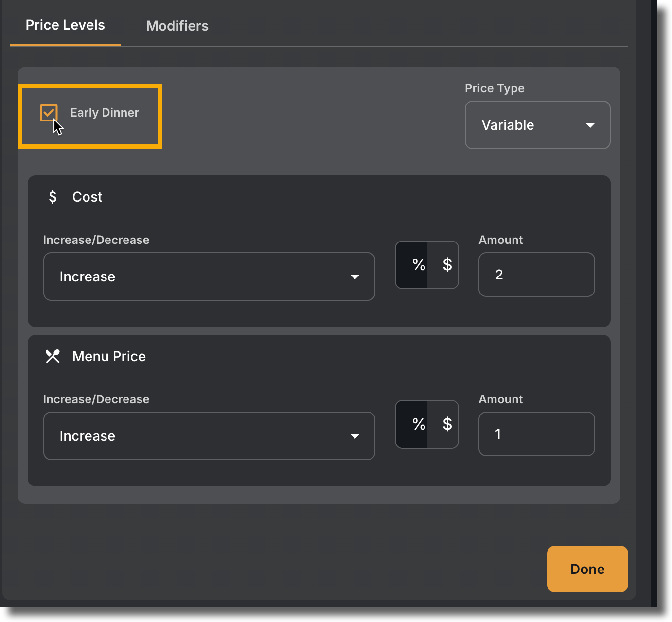Open the Modifiers tab

click(177, 26)
